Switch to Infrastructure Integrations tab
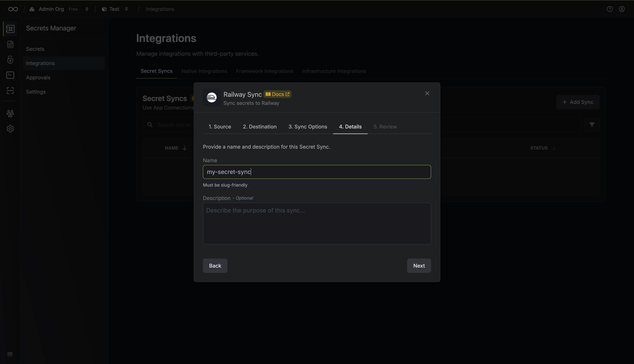Viewport: 634px width, 364px height. click(334, 71)
